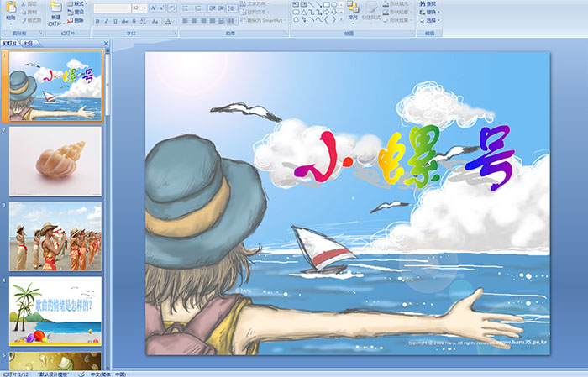Select the conch shell slide thumbnail
Viewport: 588px width, 377px height.
[x=55, y=160]
